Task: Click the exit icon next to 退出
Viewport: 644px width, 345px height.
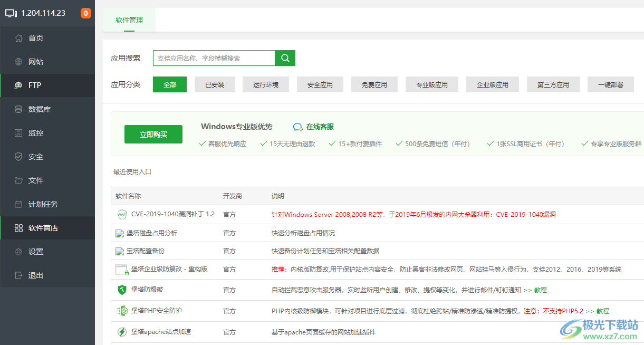Action: (x=18, y=275)
